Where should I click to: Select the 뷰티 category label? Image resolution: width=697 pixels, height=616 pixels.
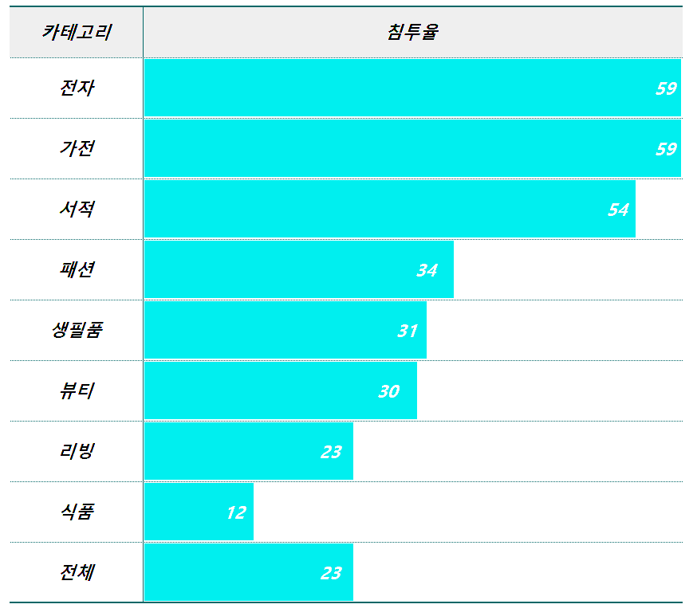tap(77, 390)
